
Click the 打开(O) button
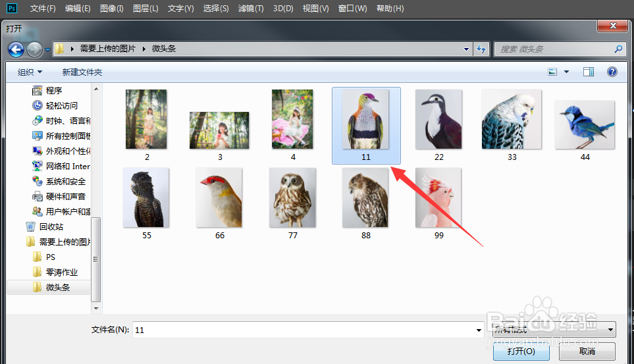click(521, 351)
